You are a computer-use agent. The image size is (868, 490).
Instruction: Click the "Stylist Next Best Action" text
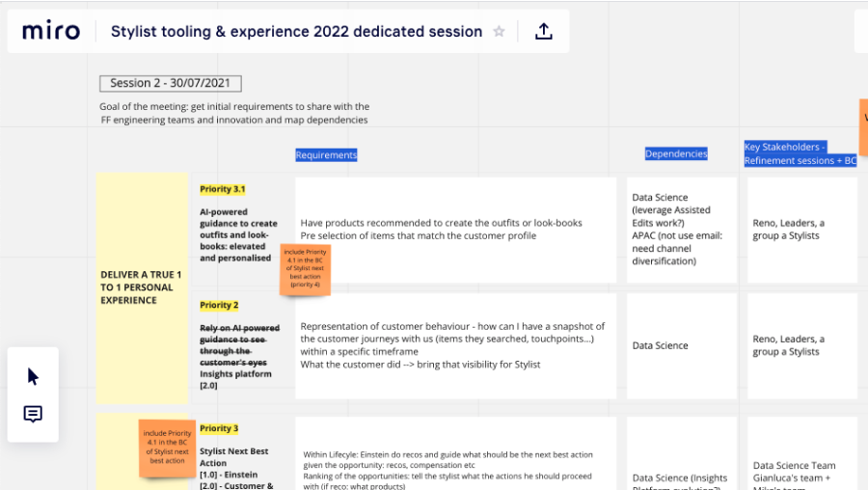(233, 456)
